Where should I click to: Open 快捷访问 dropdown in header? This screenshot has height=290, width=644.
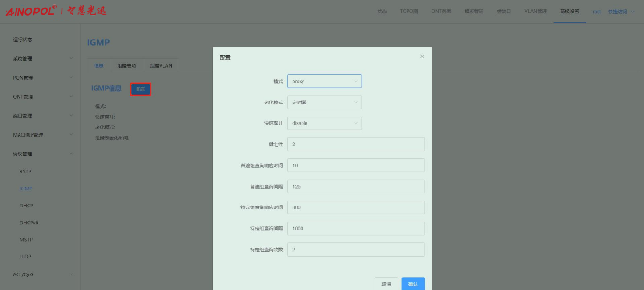[621, 12]
